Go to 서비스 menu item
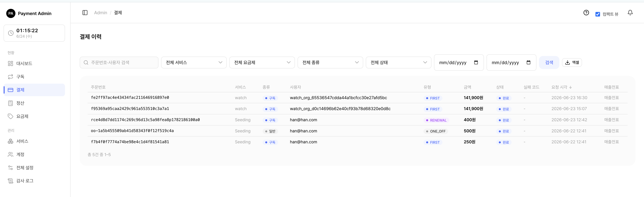The image size is (644, 197). pos(34,141)
